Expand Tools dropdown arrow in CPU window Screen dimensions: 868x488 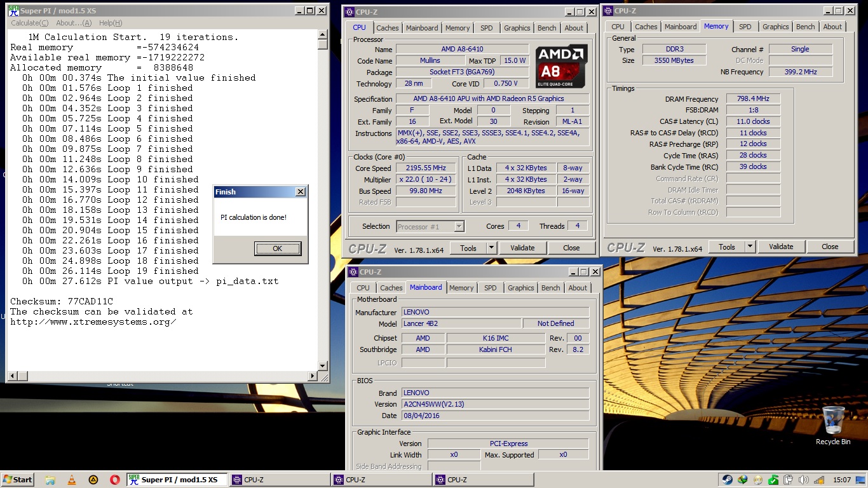coord(491,248)
